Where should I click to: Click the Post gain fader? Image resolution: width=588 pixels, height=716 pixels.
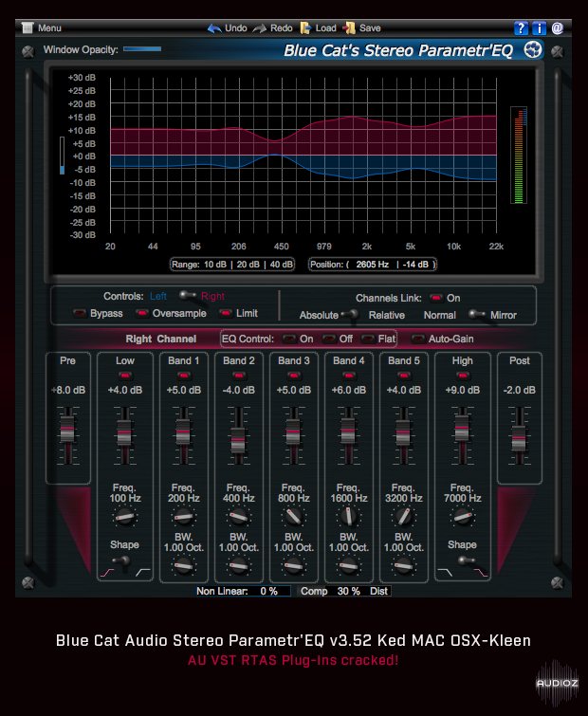519,438
